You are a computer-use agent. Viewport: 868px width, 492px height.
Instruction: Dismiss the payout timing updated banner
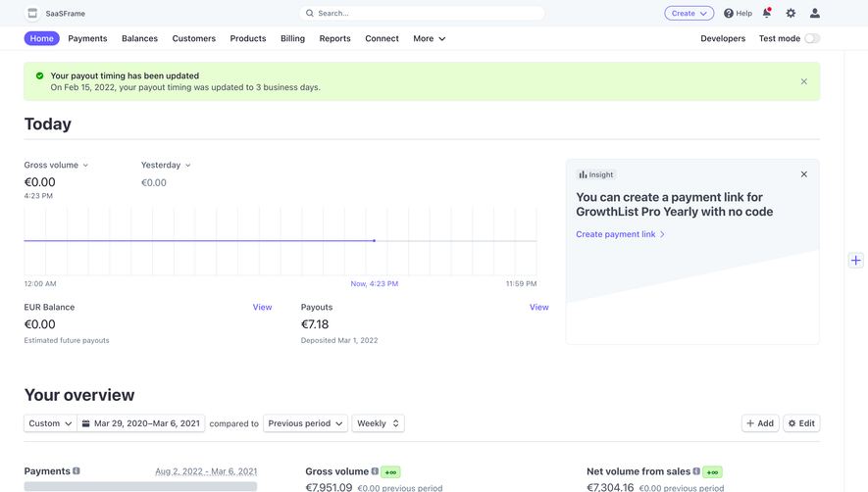(804, 81)
